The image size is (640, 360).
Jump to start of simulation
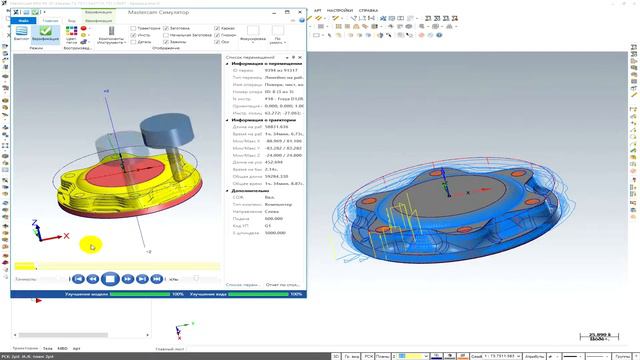78,279
